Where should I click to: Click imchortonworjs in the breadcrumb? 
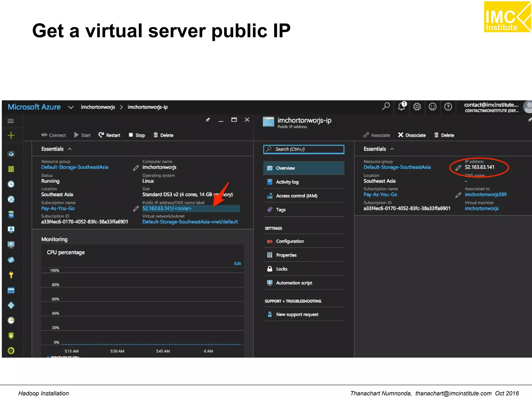[98, 107]
